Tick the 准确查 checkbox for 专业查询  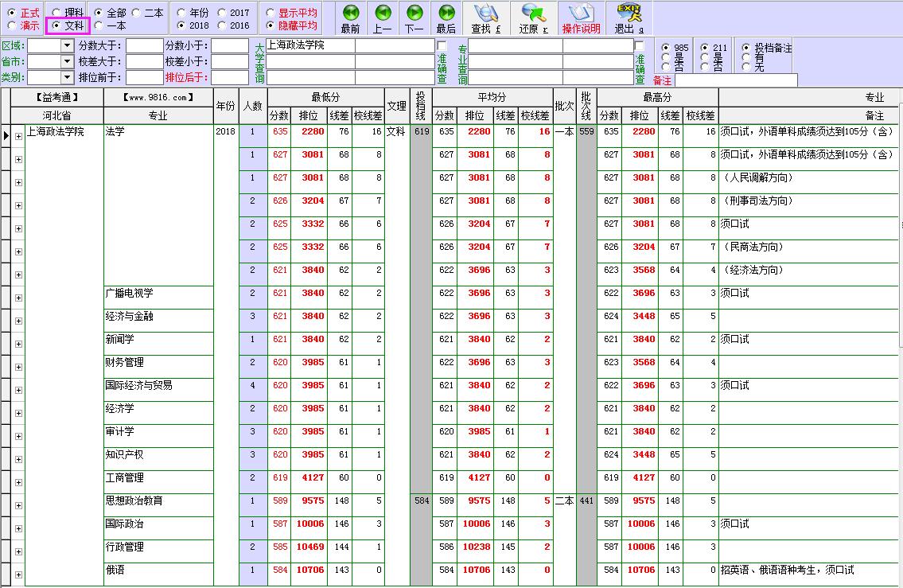tap(639, 45)
